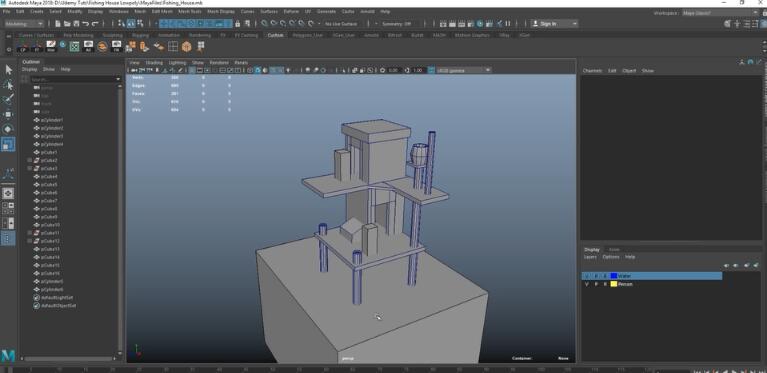This screenshot has width=767, height=373.
Task: Click the Outliner search field
Action: (x=72, y=79)
